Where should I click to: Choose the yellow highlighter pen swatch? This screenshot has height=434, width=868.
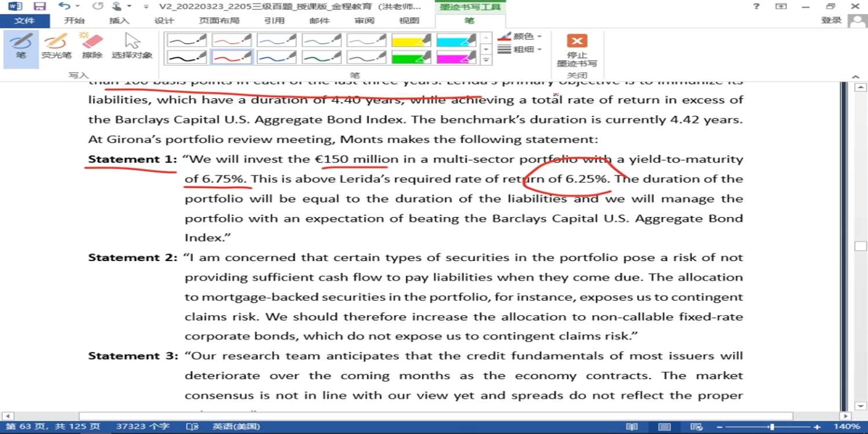[x=411, y=40]
